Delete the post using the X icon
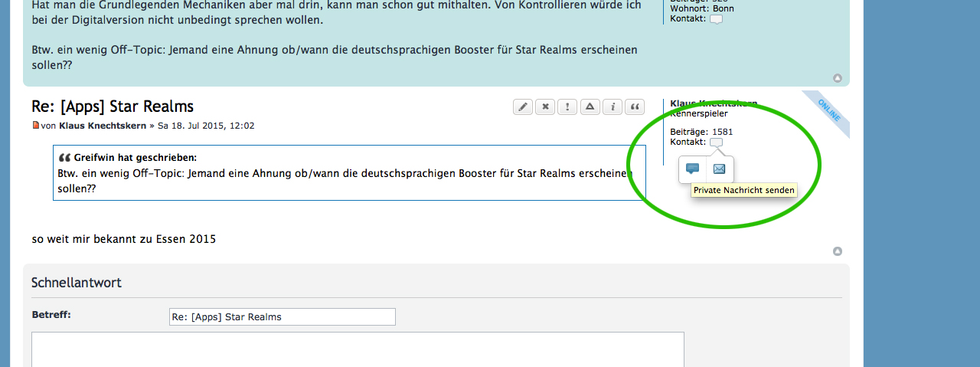This screenshot has width=980, height=367. coord(545,107)
